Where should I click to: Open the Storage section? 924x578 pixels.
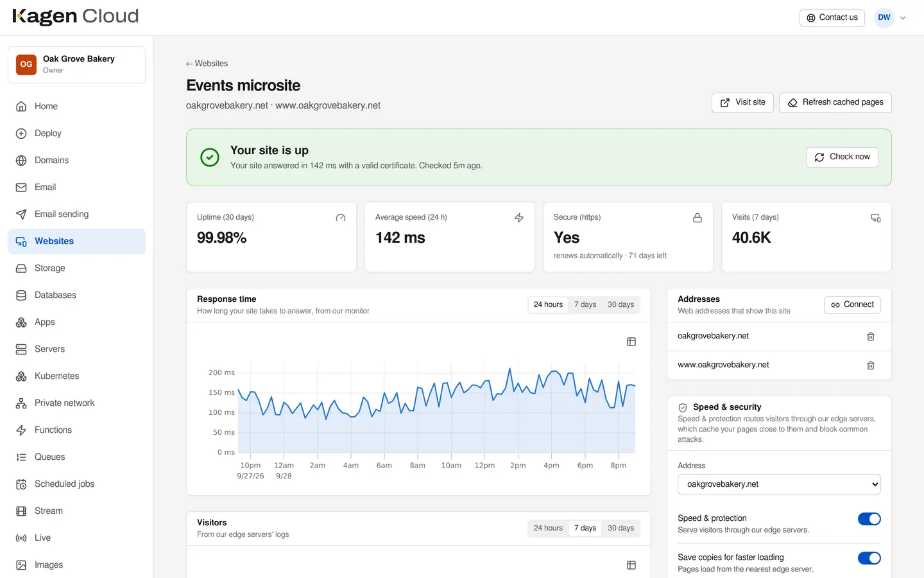pyautogui.click(x=76, y=268)
